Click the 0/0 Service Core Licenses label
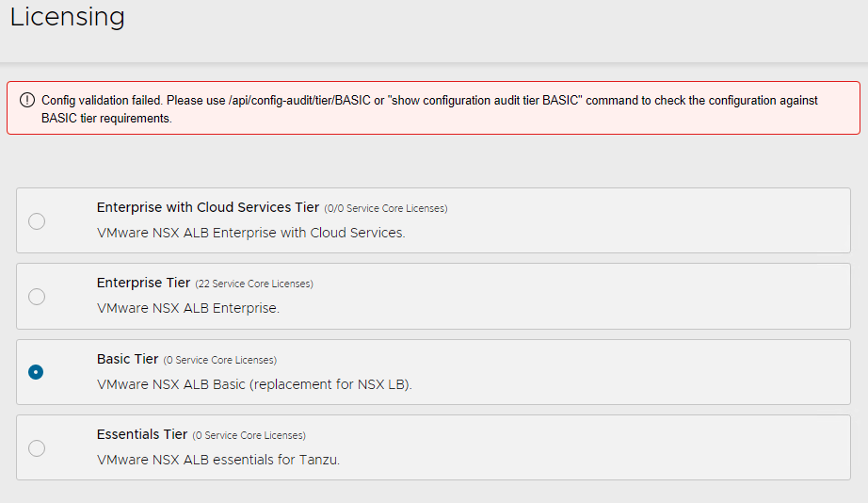This screenshot has width=868, height=503. click(386, 208)
